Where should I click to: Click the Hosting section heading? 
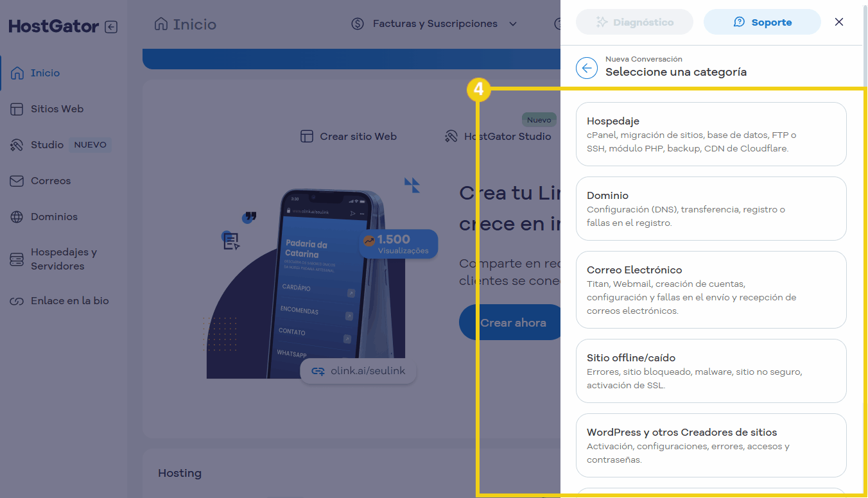coord(180,473)
